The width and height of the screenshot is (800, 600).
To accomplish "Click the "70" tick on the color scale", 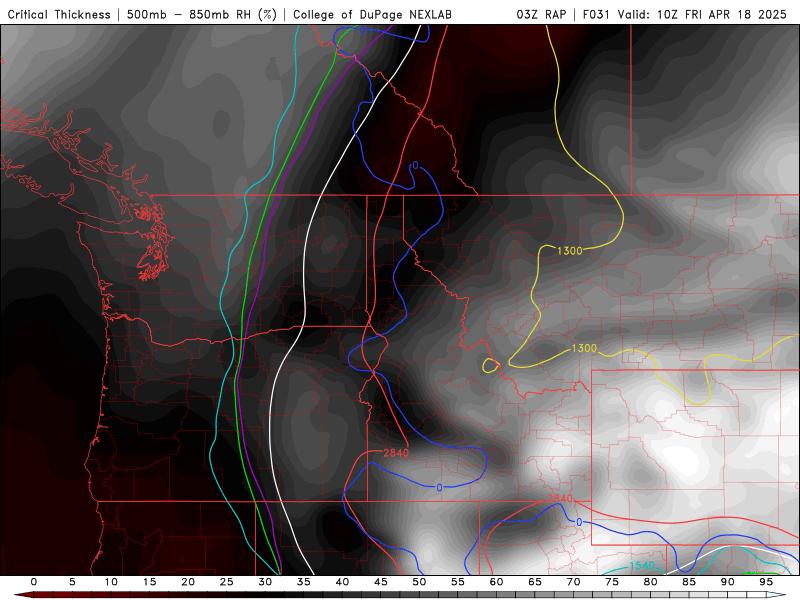I will [x=573, y=582].
